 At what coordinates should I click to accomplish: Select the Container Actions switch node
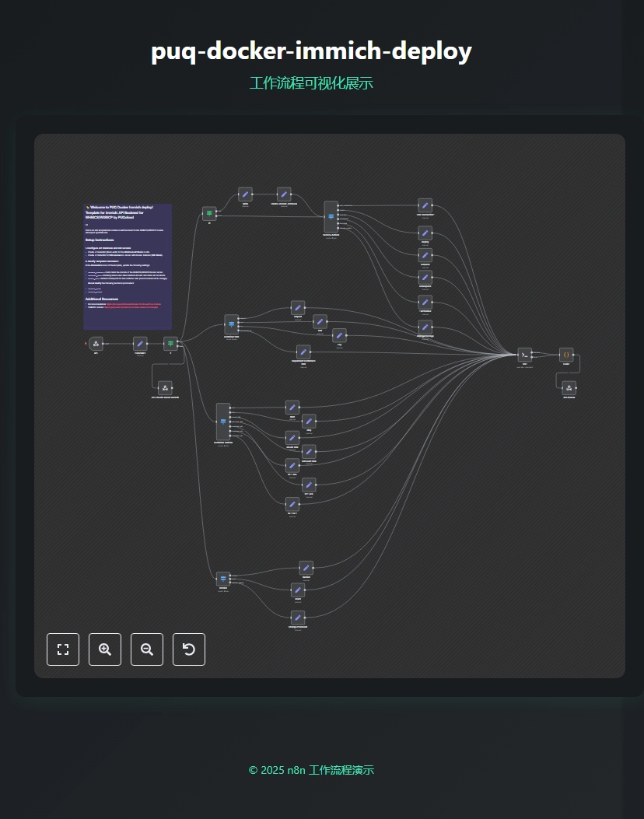pyautogui.click(x=223, y=421)
